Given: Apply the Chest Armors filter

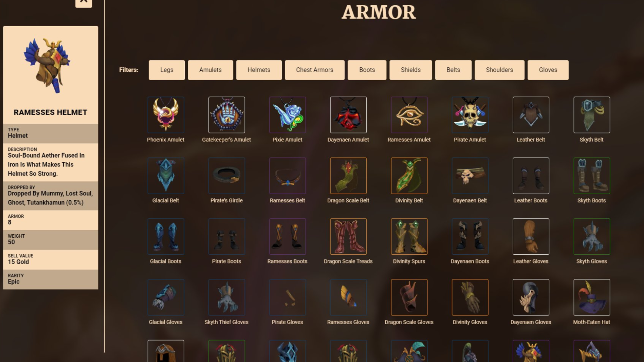Looking at the screenshot, I should 315,70.
